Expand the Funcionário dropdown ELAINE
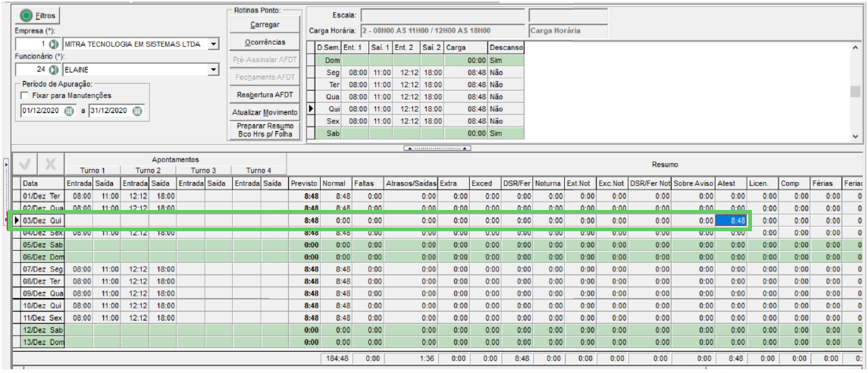Viewport: 868px width, 373px height. tap(215, 70)
